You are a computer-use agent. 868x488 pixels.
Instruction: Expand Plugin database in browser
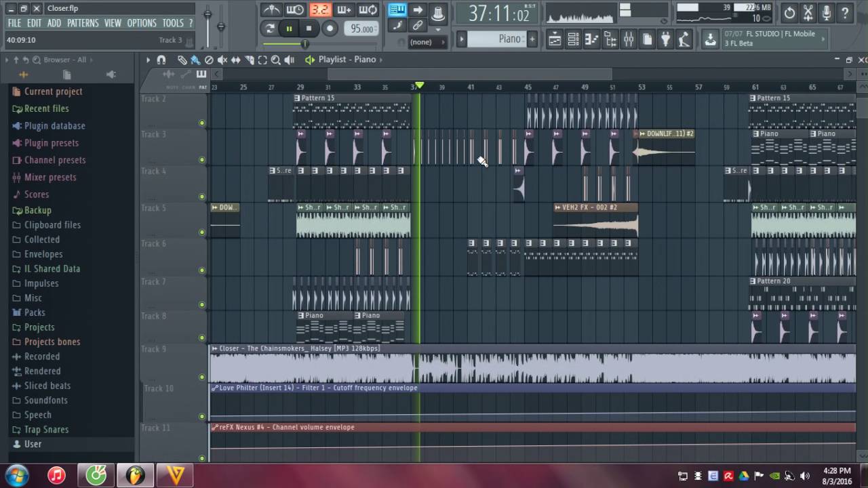pos(54,125)
